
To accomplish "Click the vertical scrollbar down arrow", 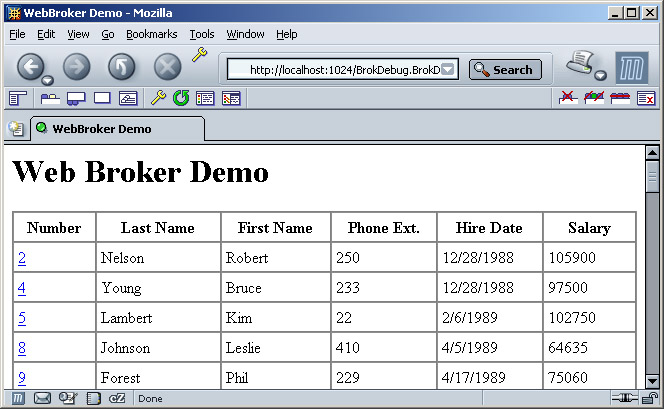I will [652, 381].
